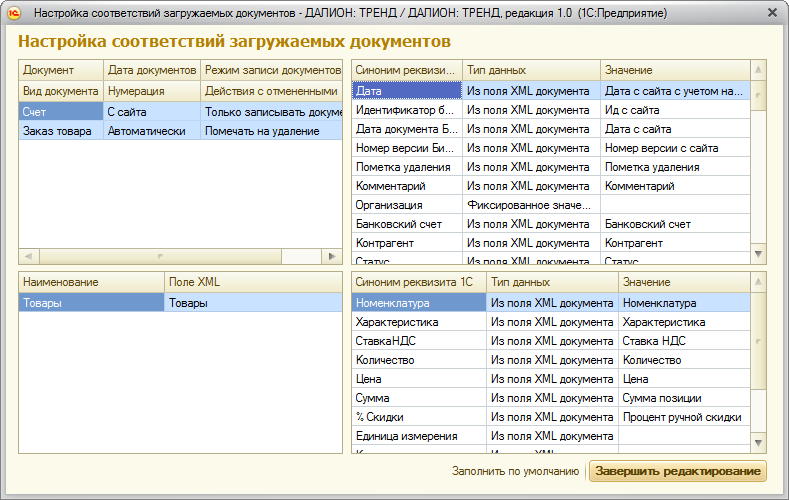This screenshot has height=500, width=789.
Task: Select 'Контрагент' synonym cell
Action: point(407,243)
